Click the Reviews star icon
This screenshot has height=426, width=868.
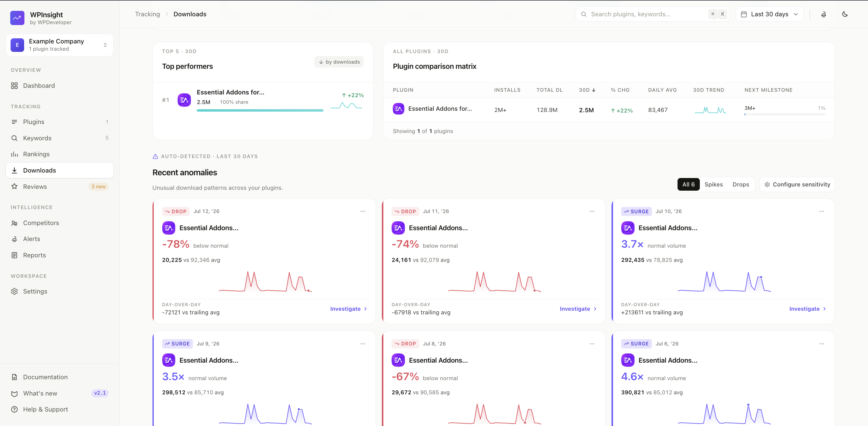click(14, 186)
